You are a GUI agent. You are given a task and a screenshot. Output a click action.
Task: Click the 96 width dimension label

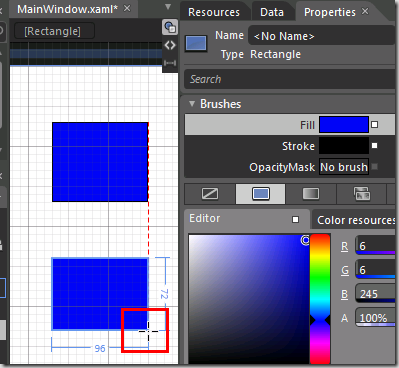(100, 348)
